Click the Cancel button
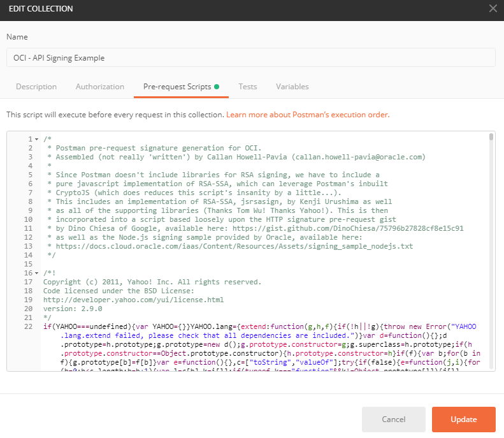The width and height of the screenshot is (504, 438). click(393, 420)
